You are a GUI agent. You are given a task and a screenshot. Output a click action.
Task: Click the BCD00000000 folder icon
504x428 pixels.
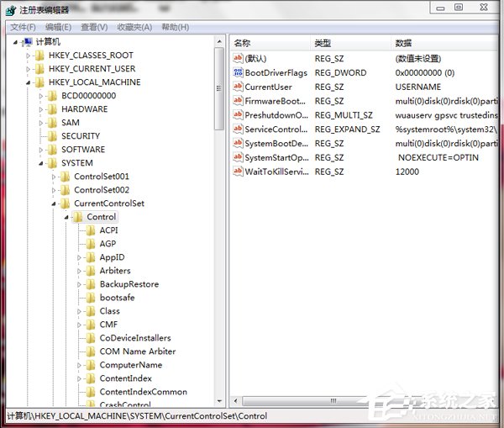(52, 96)
